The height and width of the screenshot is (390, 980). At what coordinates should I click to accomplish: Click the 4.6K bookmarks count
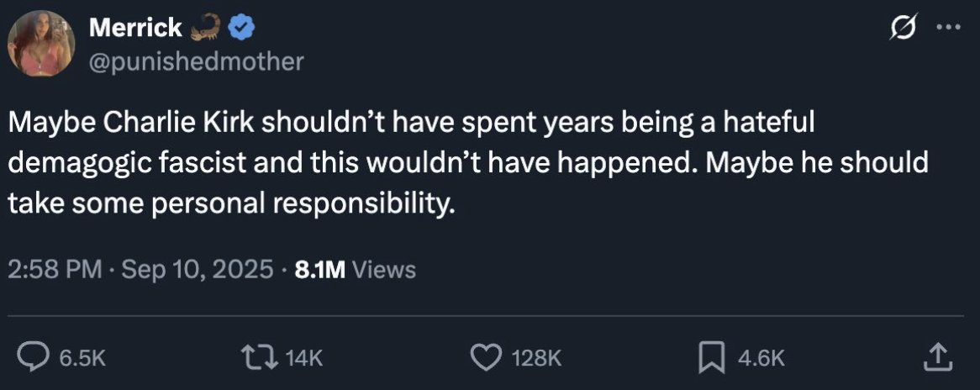[761, 359]
